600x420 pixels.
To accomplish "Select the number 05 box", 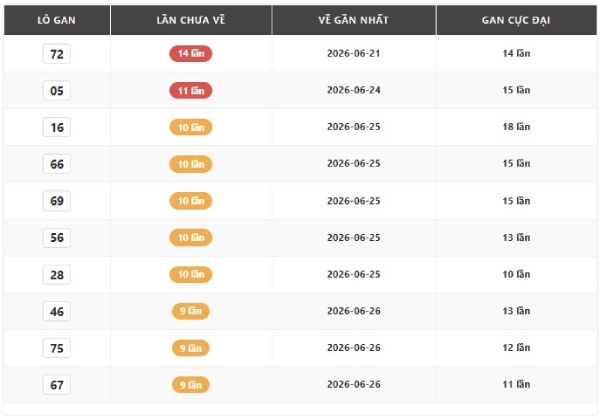I will (x=57, y=91).
